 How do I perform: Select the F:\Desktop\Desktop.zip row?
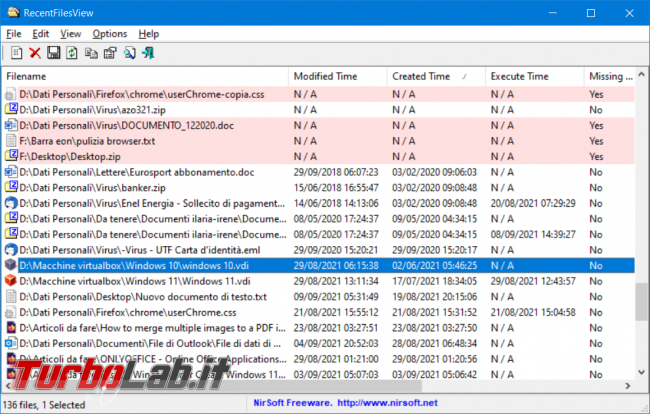319,157
